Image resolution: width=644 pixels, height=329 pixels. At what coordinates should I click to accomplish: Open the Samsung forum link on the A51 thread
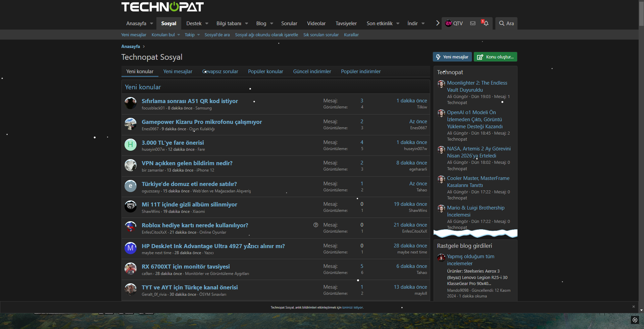click(x=203, y=108)
